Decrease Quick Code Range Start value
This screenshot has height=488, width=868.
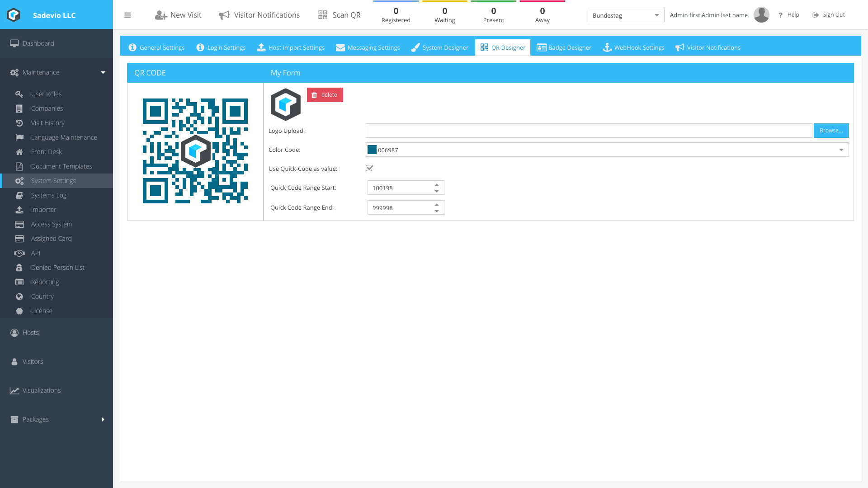click(437, 191)
